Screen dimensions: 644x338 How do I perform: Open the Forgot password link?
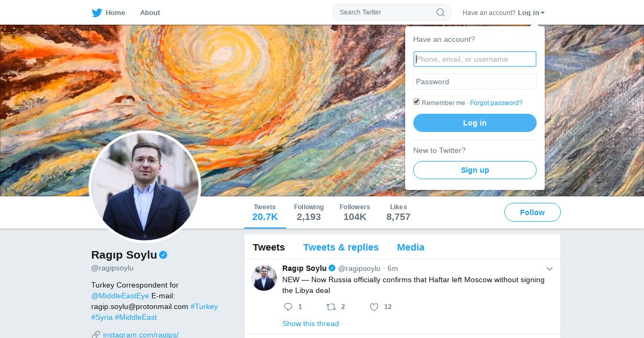click(x=496, y=103)
